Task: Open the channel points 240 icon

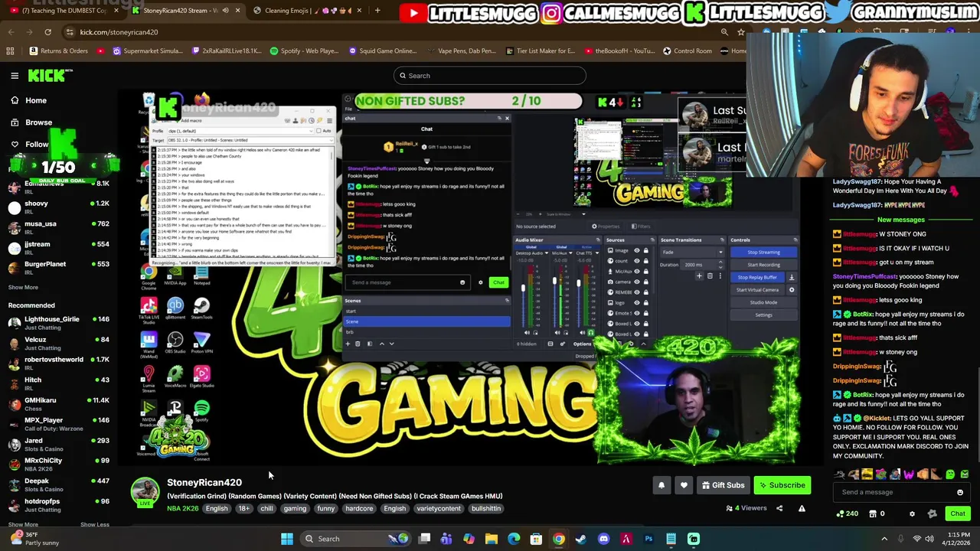Action: [x=848, y=514]
